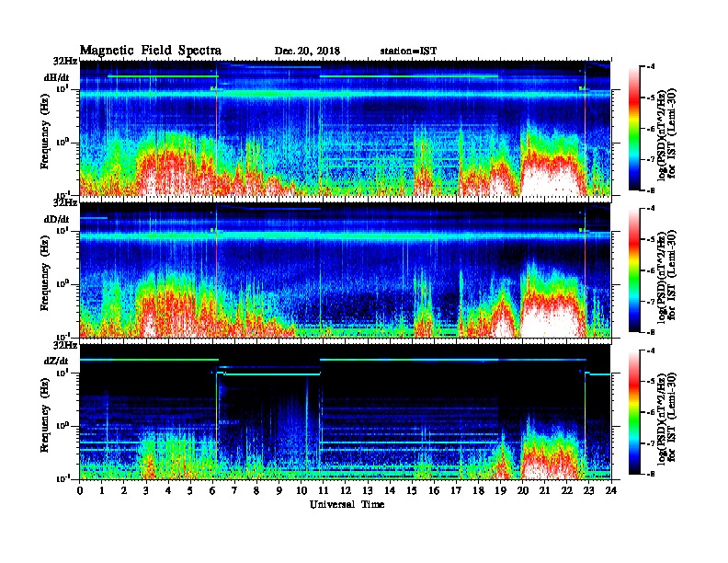
Task: Click the "Dec. 20, 2018" date label
Action: click(307, 52)
